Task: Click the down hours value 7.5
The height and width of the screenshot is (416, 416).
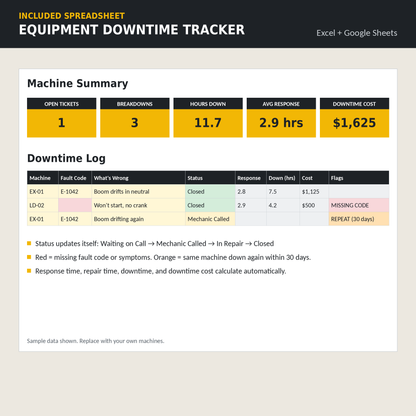Action: pyautogui.click(x=283, y=192)
